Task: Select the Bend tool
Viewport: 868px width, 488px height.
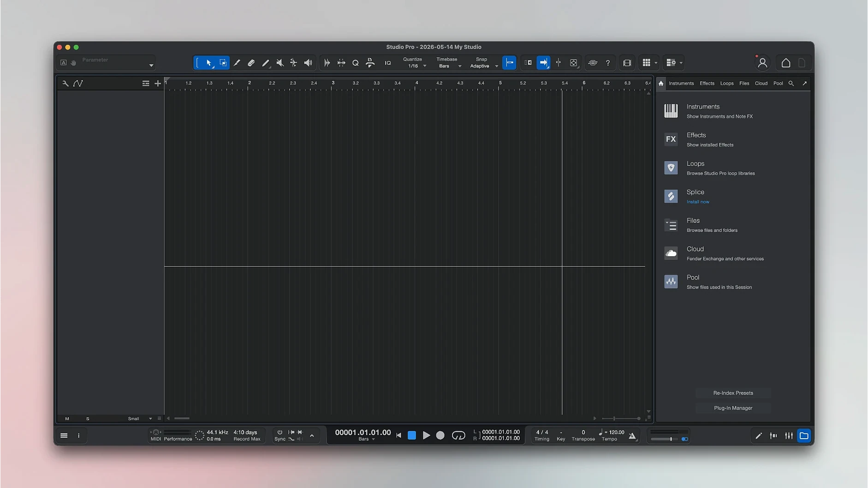Action: pos(294,63)
